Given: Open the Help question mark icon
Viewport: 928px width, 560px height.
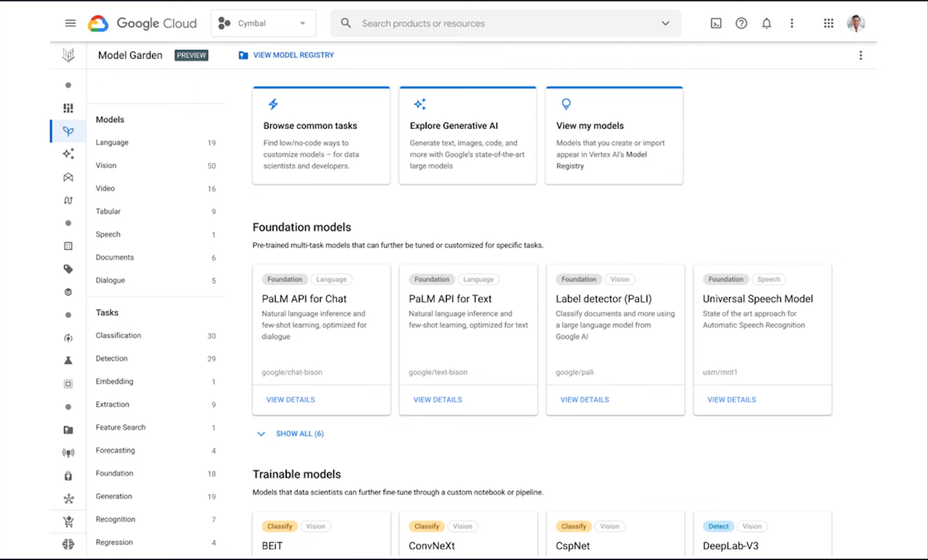Looking at the screenshot, I should point(741,23).
